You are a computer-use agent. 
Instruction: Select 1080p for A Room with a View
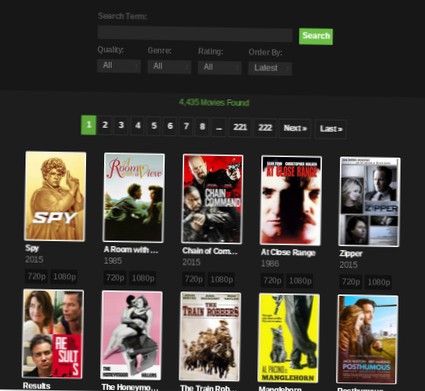(x=143, y=278)
